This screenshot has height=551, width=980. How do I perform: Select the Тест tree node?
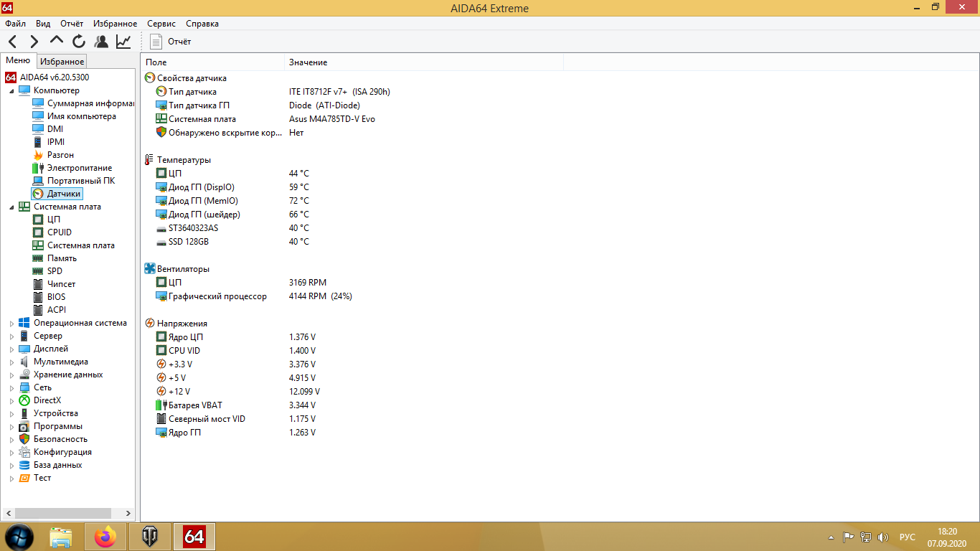pyautogui.click(x=34, y=478)
